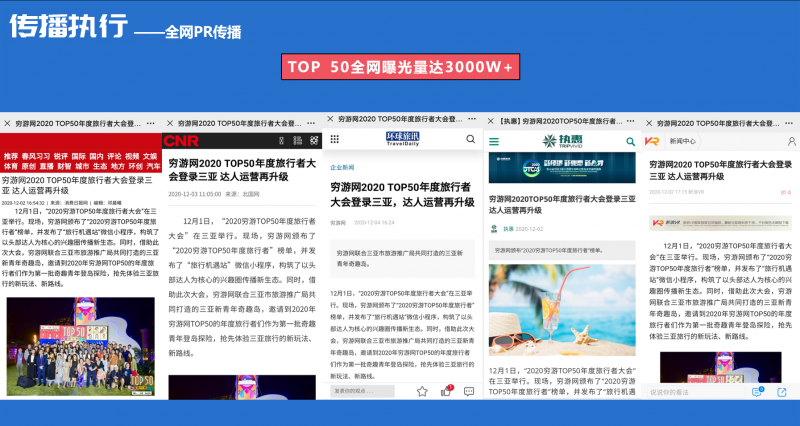The width and height of the screenshot is (800, 426).
Task: Click the 企业新闻 category link
Action: tap(342, 167)
